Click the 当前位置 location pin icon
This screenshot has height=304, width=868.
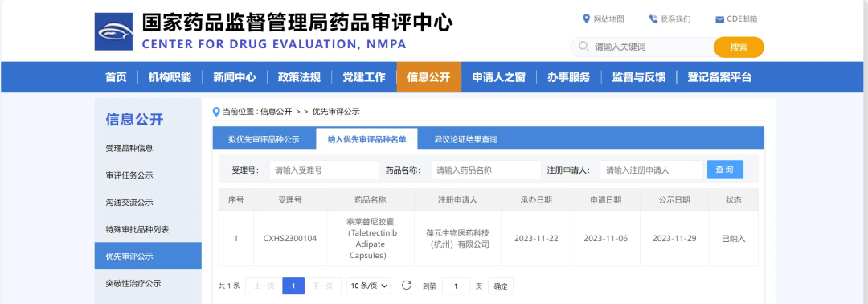coord(216,111)
